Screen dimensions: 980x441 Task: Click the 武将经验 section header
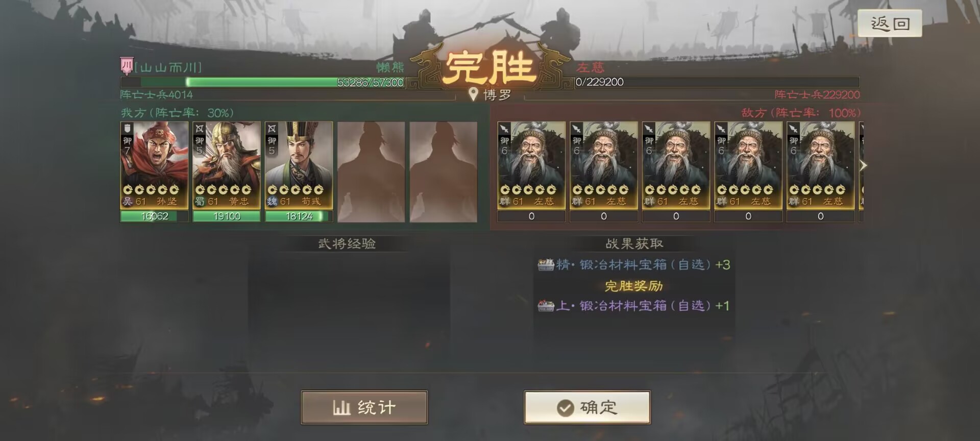pos(347,244)
